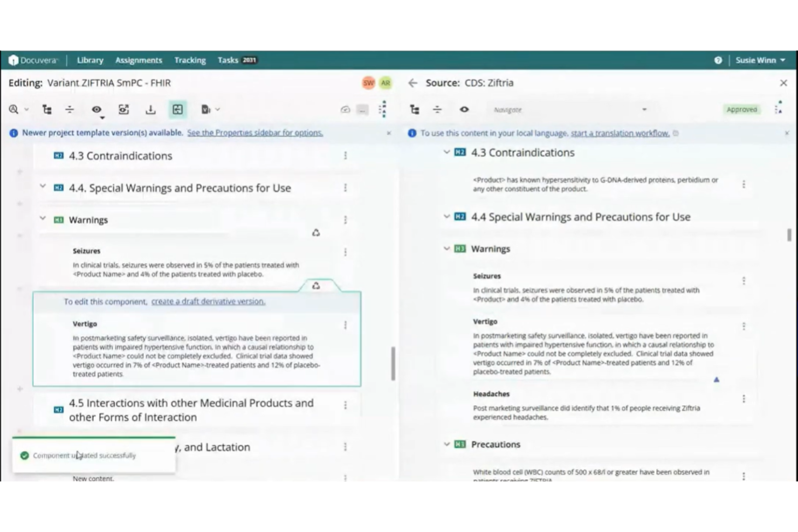Collapse the Warnings heading in Source panel
798x532 pixels.
446,248
